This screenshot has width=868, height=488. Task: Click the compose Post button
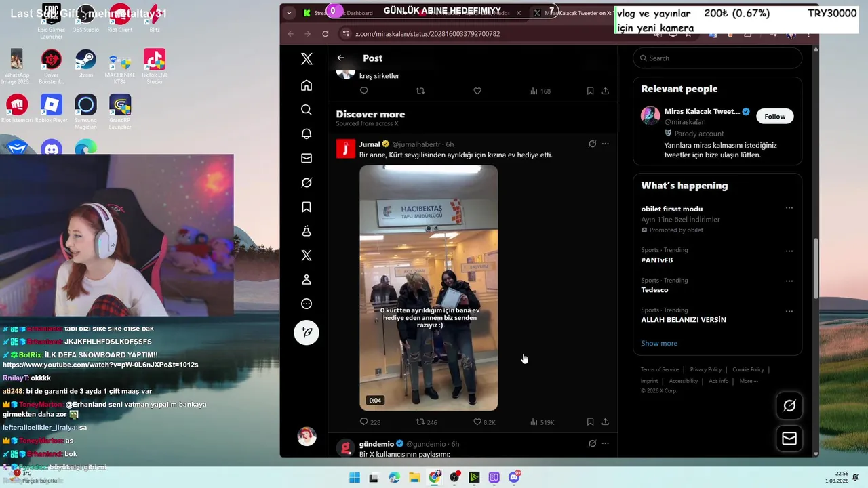coord(307,332)
